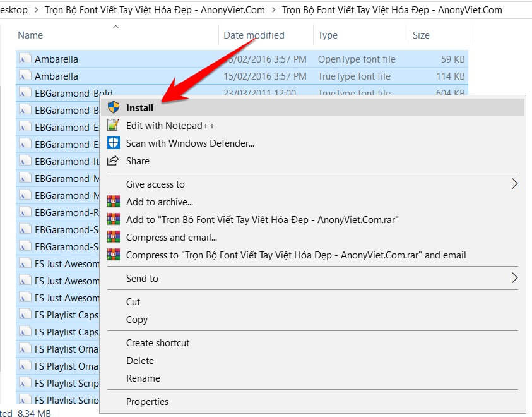Open the breadcrumb chevron after "esktop"
Screen dimensions: 532x417
(37, 10)
